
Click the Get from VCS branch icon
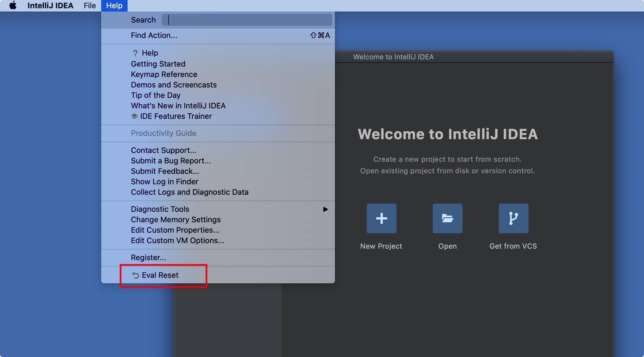pyautogui.click(x=513, y=218)
